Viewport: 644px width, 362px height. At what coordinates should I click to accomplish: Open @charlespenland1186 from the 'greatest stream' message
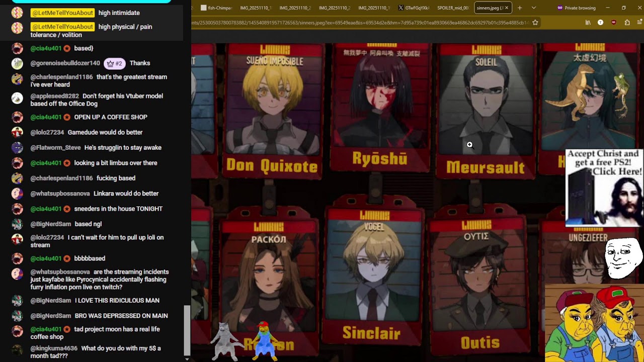pyautogui.click(x=62, y=77)
